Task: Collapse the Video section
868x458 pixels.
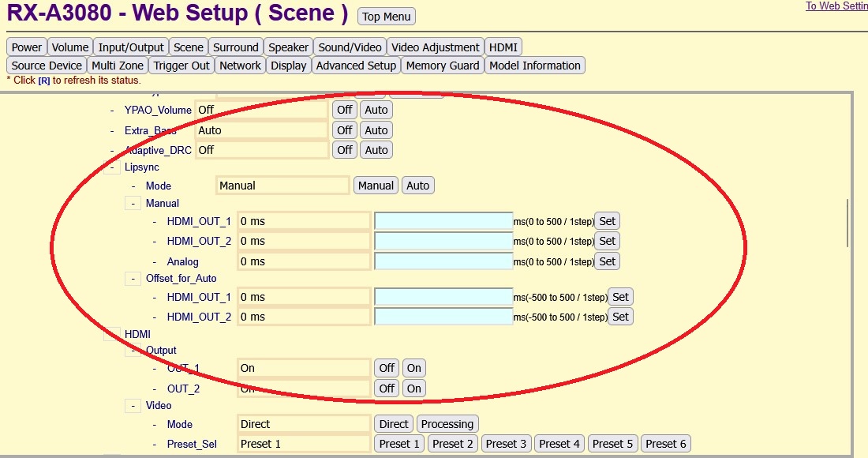Action: (133, 405)
